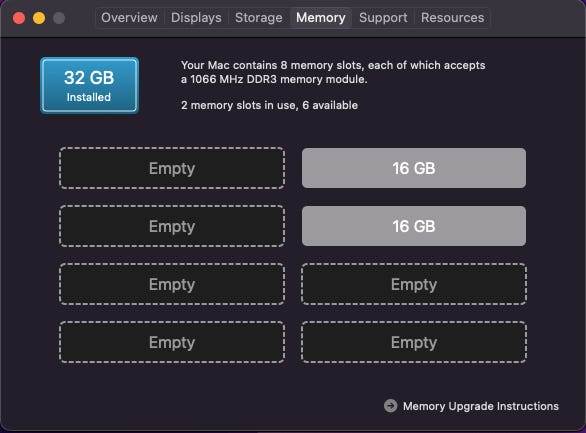Click the '1066 MHz DDR3 memory module' text

pyautogui.click(x=278, y=79)
